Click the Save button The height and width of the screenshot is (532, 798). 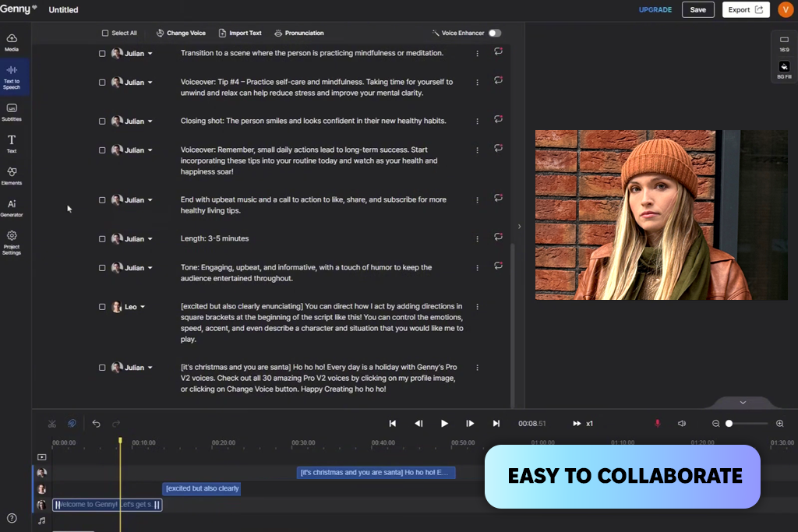(x=697, y=10)
